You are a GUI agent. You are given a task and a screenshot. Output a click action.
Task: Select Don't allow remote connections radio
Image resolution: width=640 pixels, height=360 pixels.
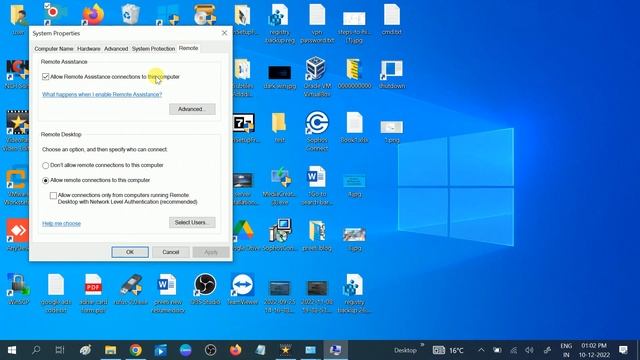point(45,166)
